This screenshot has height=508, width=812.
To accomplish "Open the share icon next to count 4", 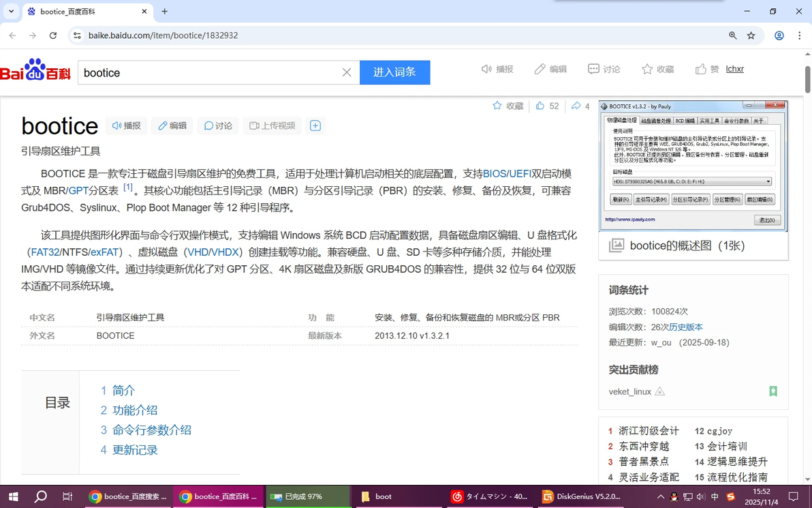I will pos(574,106).
